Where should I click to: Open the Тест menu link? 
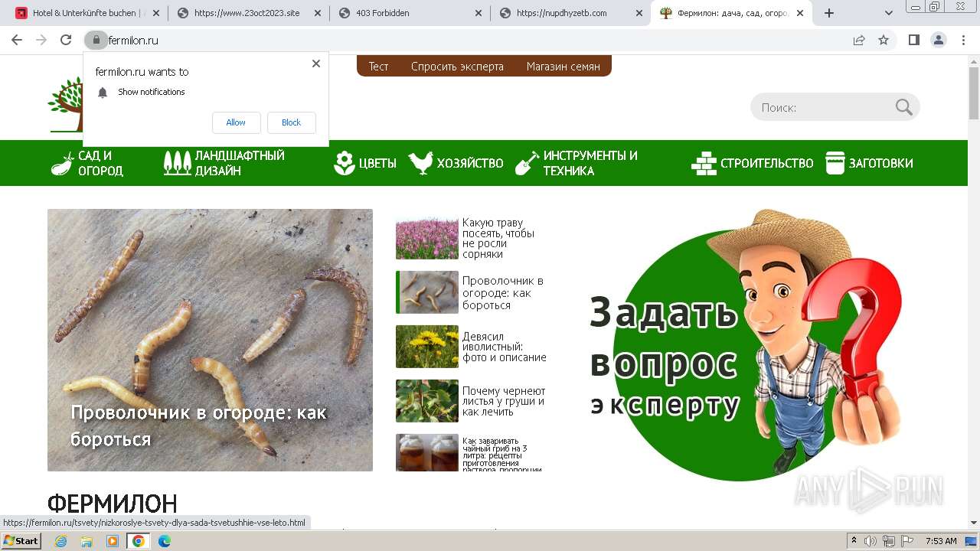tap(378, 67)
